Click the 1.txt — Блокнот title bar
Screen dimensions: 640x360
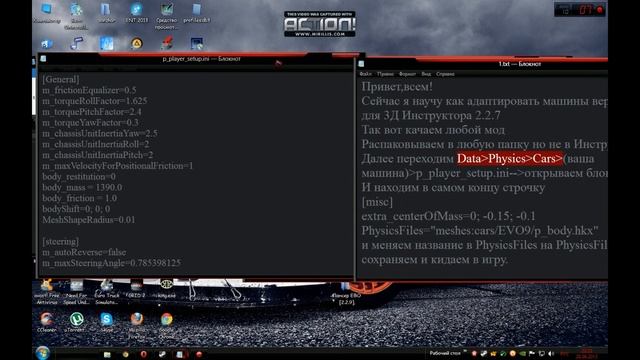click(x=482, y=64)
